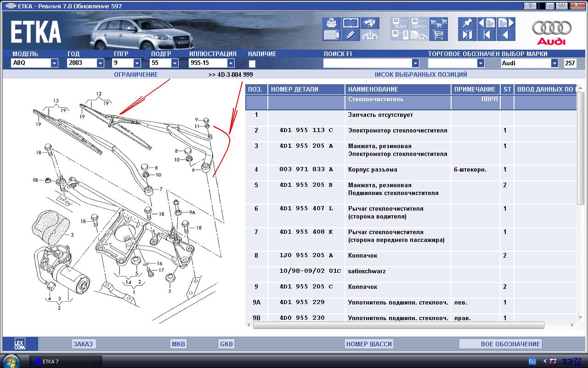Click the printer icon in the toolbar
Screen dimensions: 588x368
point(331,23)
